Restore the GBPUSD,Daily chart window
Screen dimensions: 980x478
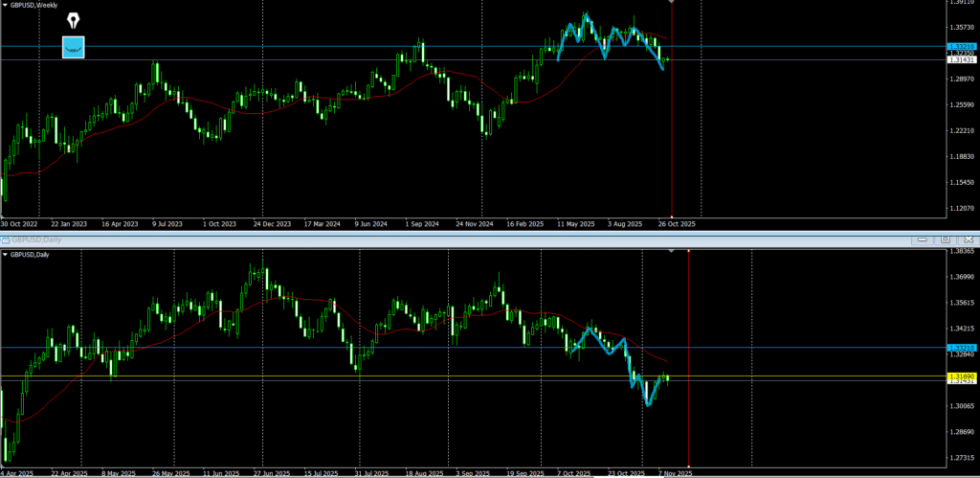944,239
